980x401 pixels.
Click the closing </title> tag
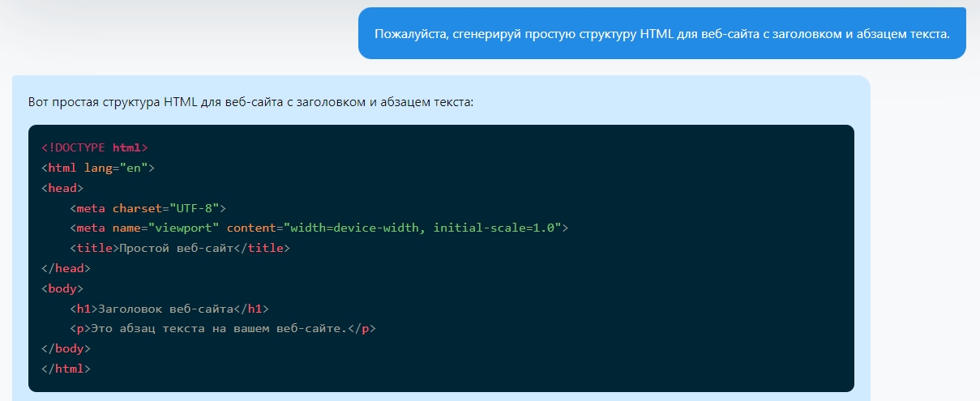click(261, 248)
